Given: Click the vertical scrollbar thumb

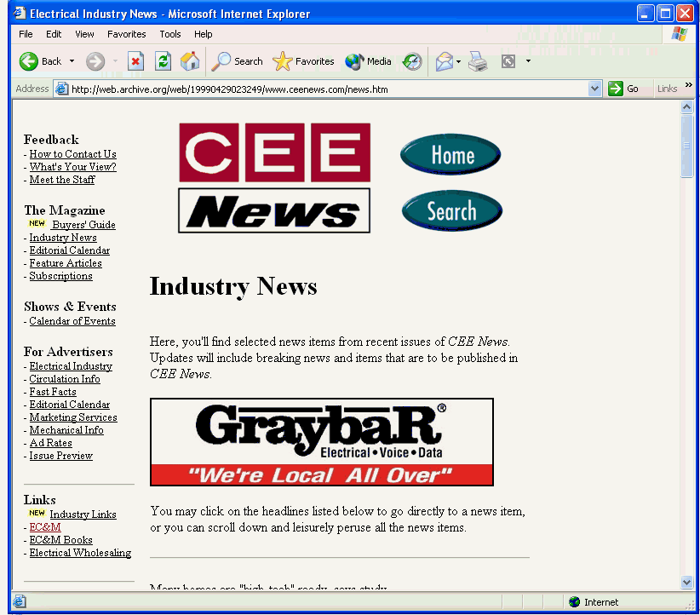Looking at the screenshot, I should (x=686, y=146).
